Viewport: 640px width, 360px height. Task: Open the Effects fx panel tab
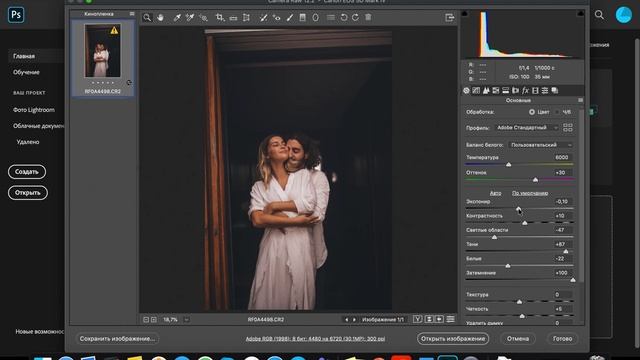[x=525, y=91]
